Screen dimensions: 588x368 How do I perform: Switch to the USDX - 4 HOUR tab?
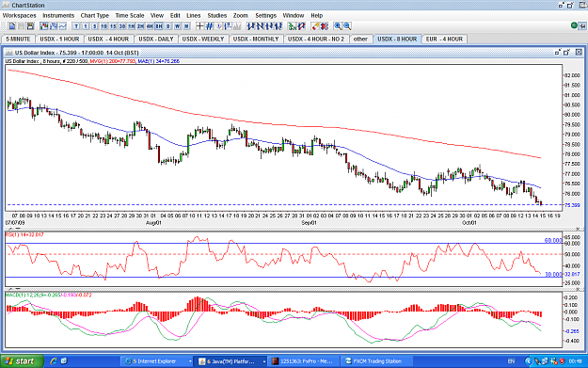(x=108, y=39)
